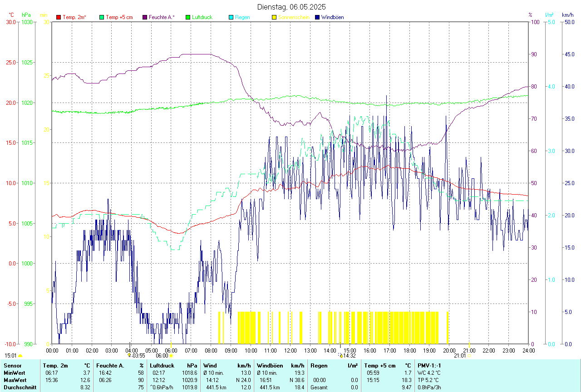This screenshot has width=581, height=392.
Task: Click the Luftdruck column header in the table
Action: tap(162, 366)
